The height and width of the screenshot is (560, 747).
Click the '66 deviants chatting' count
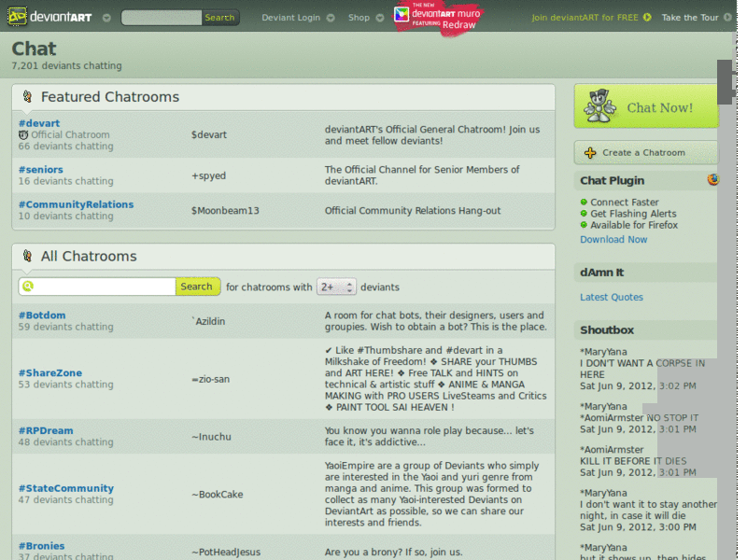(65, 147)
